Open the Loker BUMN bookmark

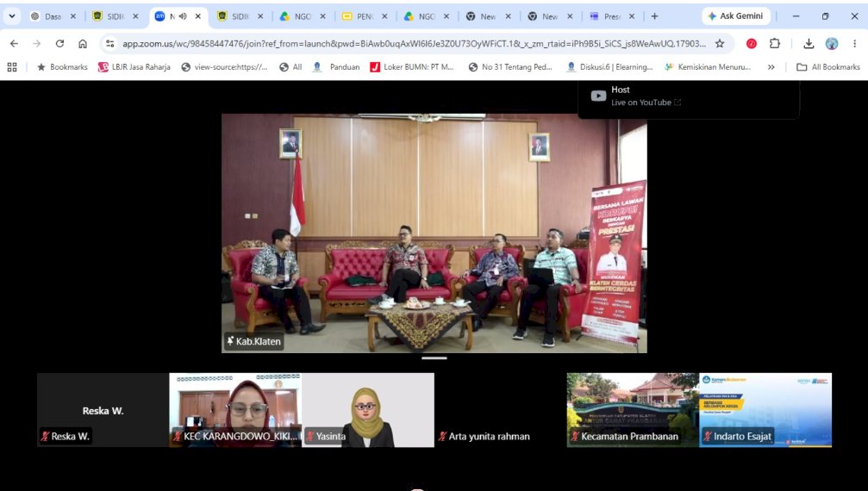pyautogui.click(x=412, y=67)
